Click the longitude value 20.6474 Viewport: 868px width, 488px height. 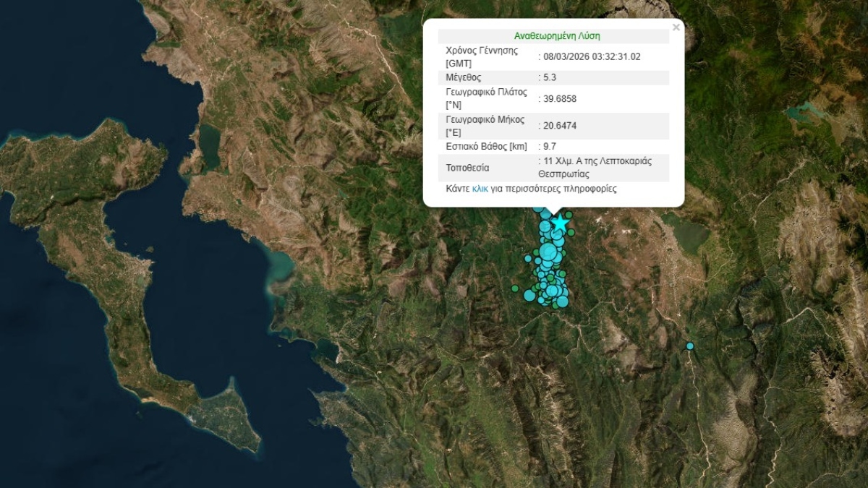(x=559, y=126)
